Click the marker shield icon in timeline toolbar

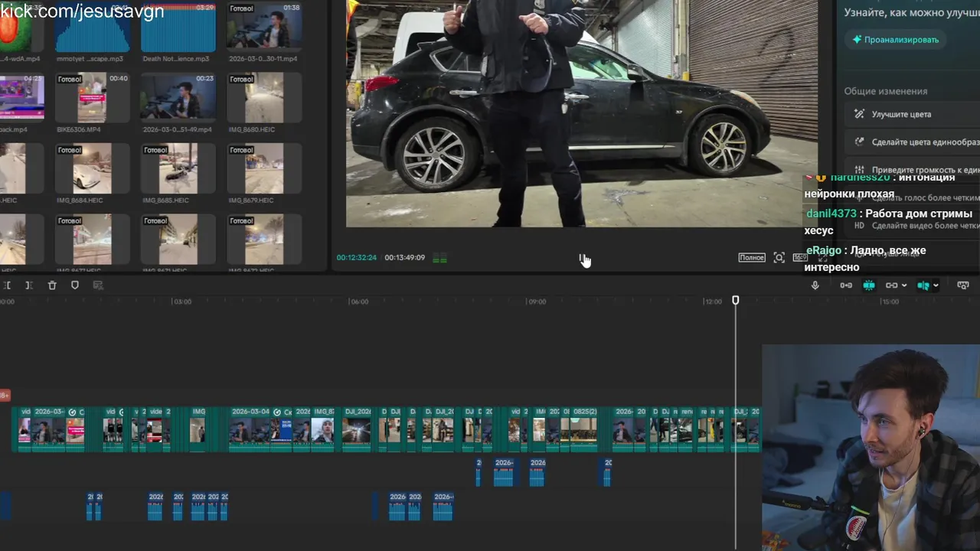75,285
